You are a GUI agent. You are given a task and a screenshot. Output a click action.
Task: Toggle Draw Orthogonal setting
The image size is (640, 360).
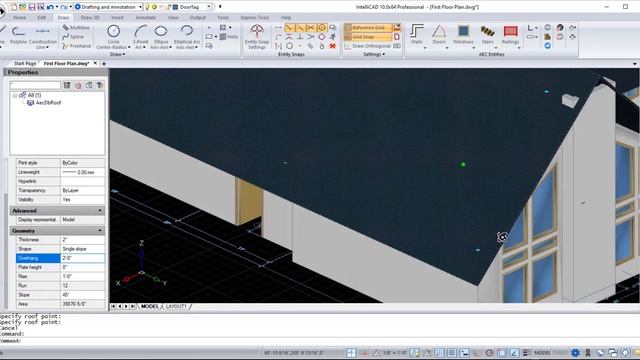[367, 46]
